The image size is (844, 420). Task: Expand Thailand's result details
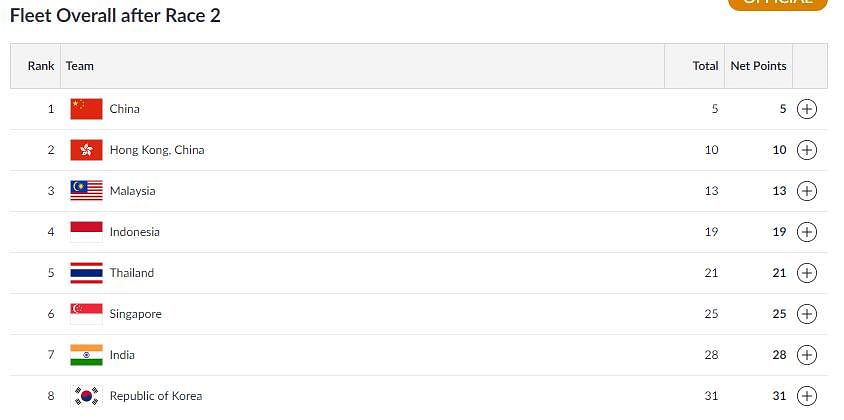(x=806, y=273)
